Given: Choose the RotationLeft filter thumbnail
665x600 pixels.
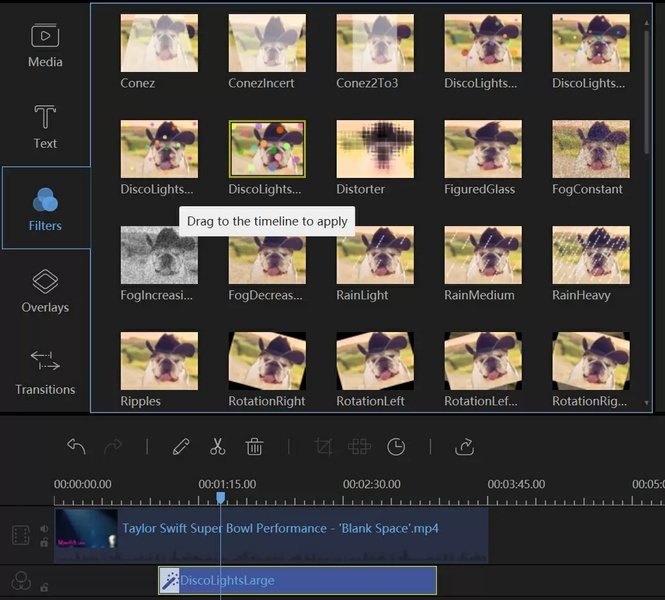Looking at the screenshot, I should (x=375, y=361).
